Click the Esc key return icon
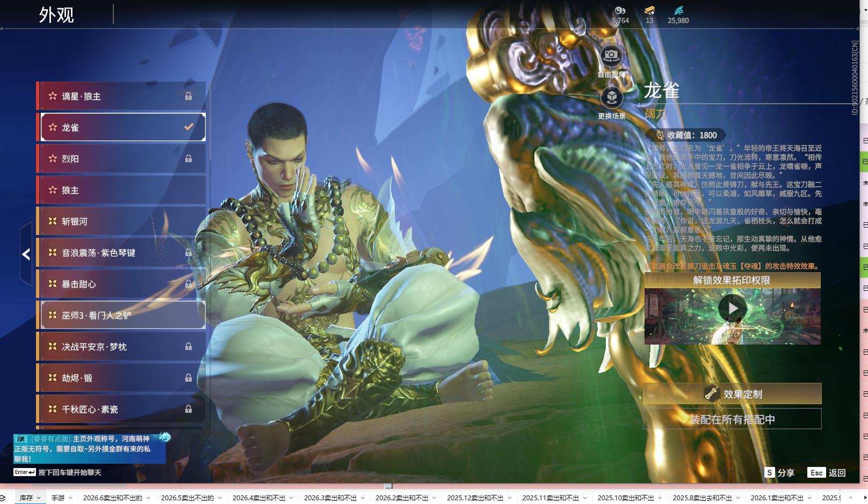The height and width of the screenshot is (504, 868). (816, 472)
